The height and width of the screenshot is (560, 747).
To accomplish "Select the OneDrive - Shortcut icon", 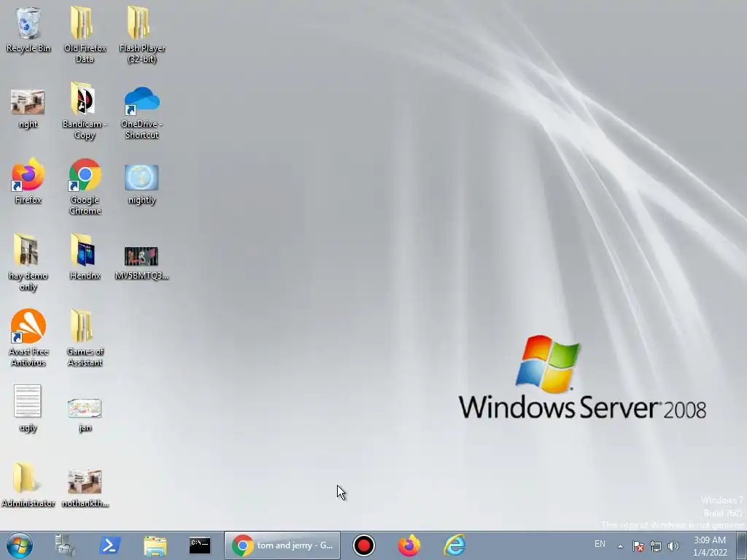I will [x=142, y=112].
